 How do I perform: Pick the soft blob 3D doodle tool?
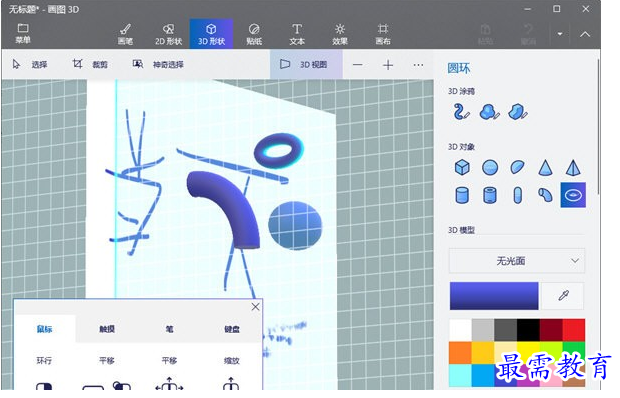click(490, 112)
